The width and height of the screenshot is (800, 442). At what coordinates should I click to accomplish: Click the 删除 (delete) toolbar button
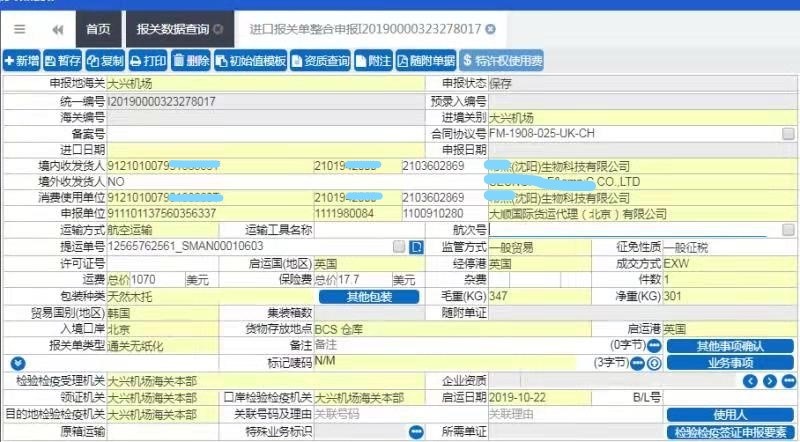[x=191, y=62]
